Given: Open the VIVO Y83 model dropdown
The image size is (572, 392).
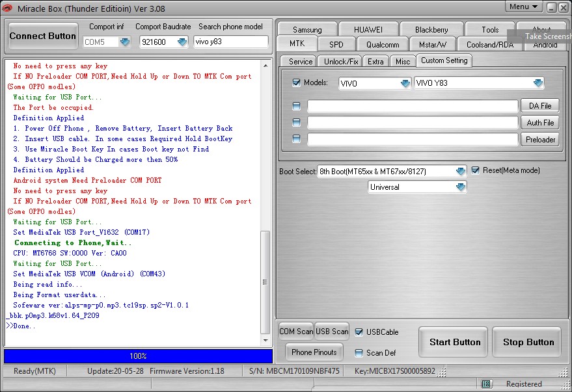Looking at the screenshot, I should pos(538,83).
